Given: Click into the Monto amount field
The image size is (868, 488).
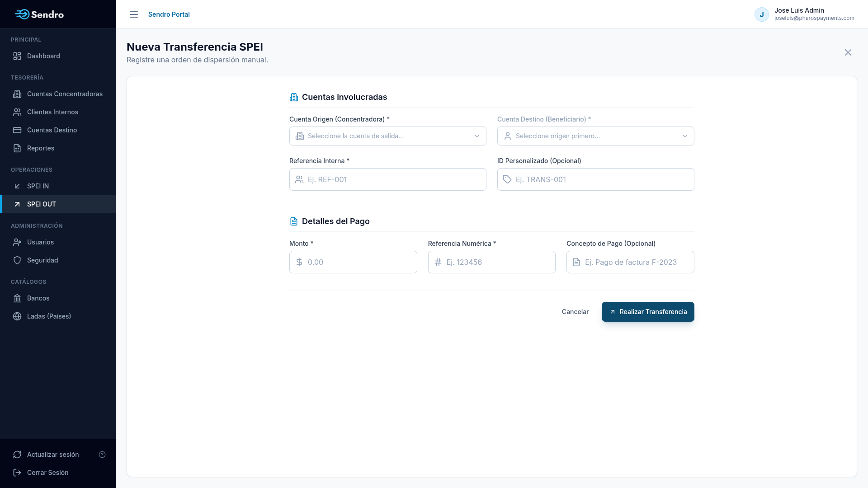Looking at the screenshot, I should click(353, 262).
